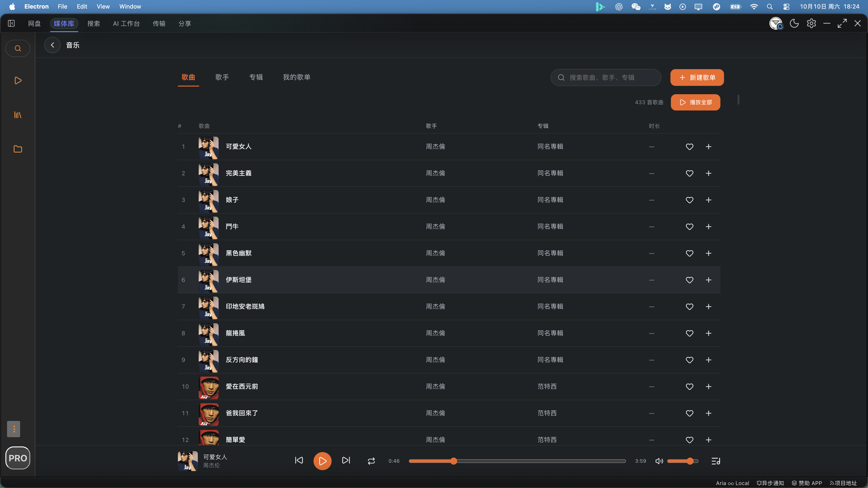Open the settings gear icon
868x488 pixels.
point(811,23)
